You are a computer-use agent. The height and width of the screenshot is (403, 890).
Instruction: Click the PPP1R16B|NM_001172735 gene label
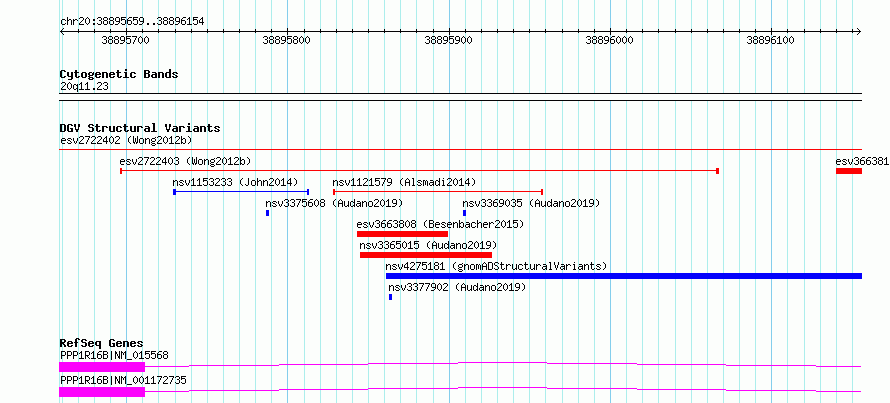click(x=123, y=380)
